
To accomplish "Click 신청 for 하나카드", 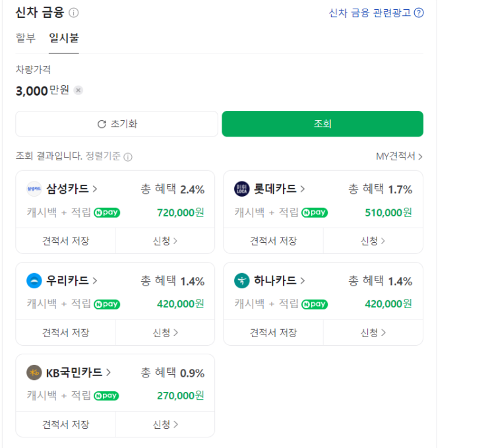I will [373, 333].
